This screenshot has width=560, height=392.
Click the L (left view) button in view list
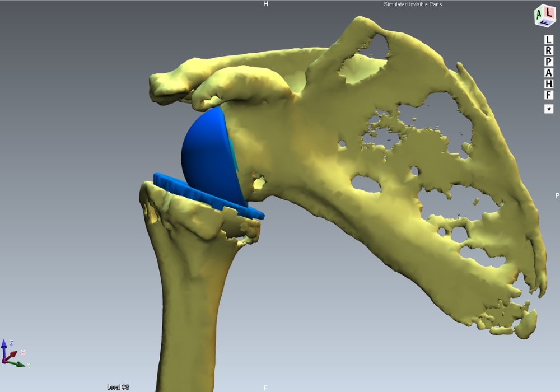click(x=549, y=40)
